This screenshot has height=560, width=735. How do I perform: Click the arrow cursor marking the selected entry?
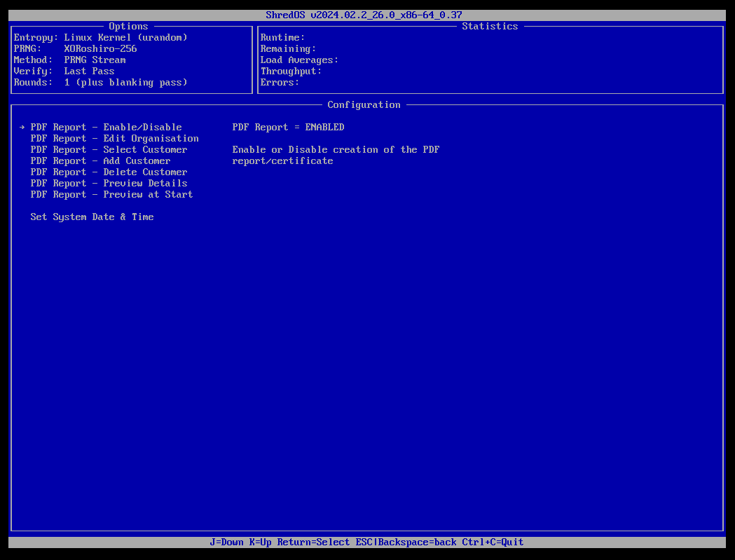pyautogui.click(x=22, y=127)
